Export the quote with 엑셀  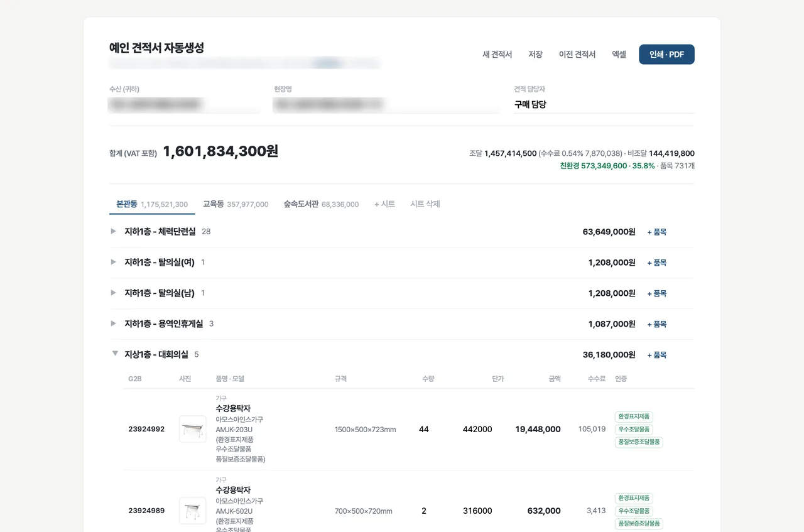click(619, 55)
